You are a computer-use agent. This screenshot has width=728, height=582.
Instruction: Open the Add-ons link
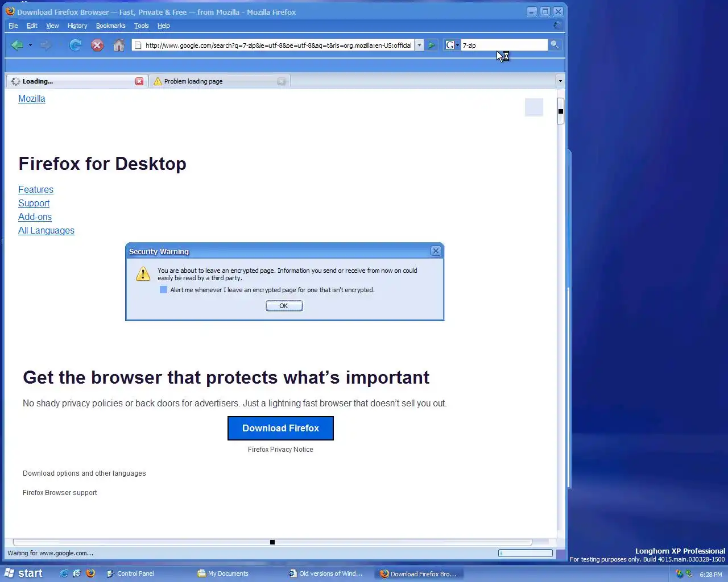pyautogui.click(x=35, y=217)
